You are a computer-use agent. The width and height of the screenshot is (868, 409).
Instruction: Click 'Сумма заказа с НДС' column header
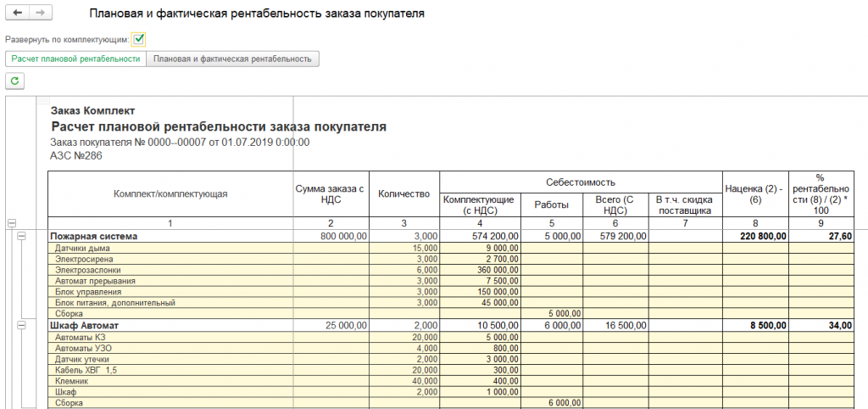click(x=331, y=194)
